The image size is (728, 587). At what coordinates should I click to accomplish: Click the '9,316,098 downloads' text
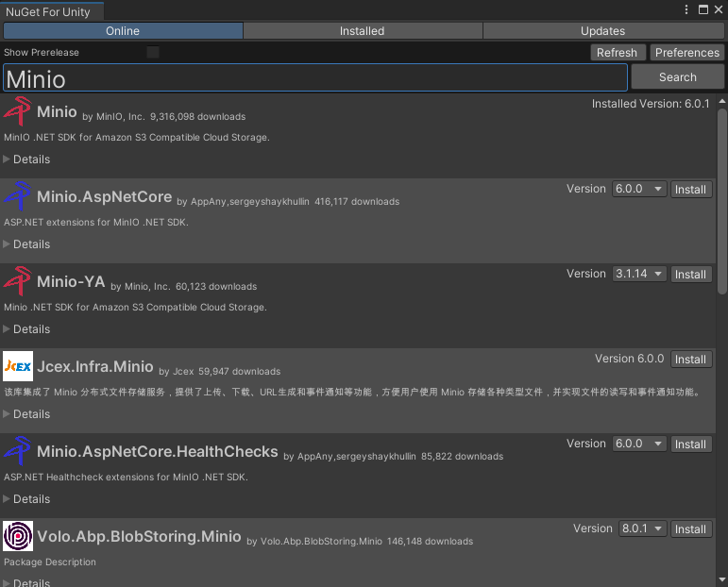(197, 116)
